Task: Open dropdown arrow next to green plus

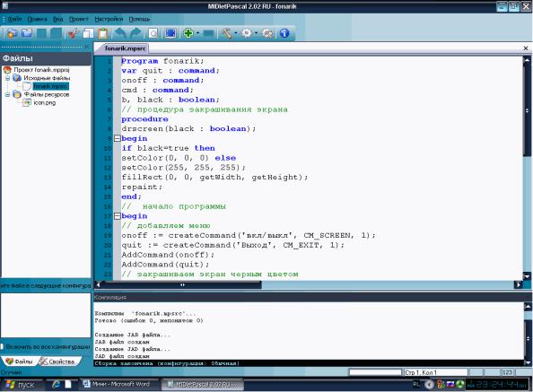Action: pyautogui.click(x=197, y=33)
